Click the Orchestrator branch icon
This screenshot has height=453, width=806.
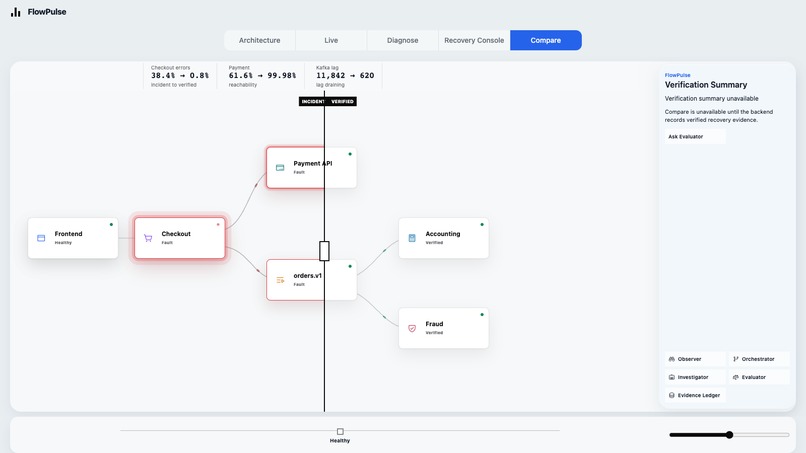(736, 359)
